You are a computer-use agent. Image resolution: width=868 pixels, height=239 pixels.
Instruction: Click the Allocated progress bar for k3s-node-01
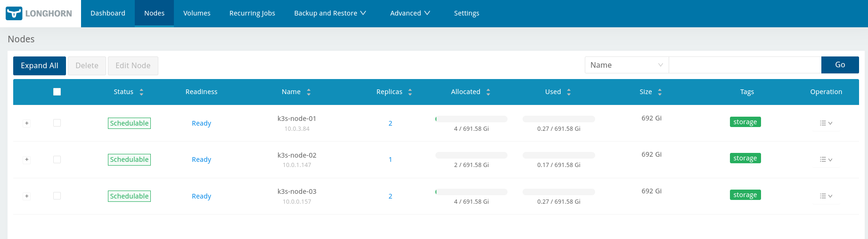[x=471, y=119]
